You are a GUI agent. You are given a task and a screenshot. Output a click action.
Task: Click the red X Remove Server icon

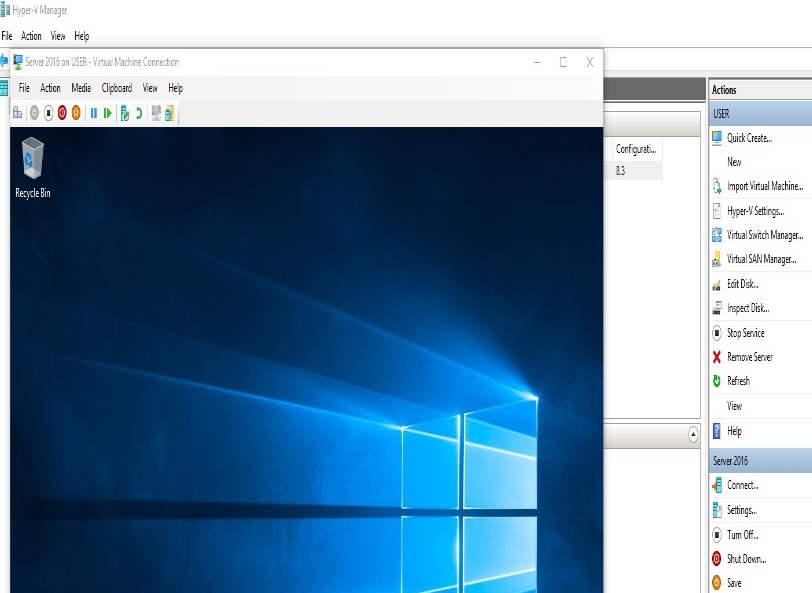tap(717, 357)
